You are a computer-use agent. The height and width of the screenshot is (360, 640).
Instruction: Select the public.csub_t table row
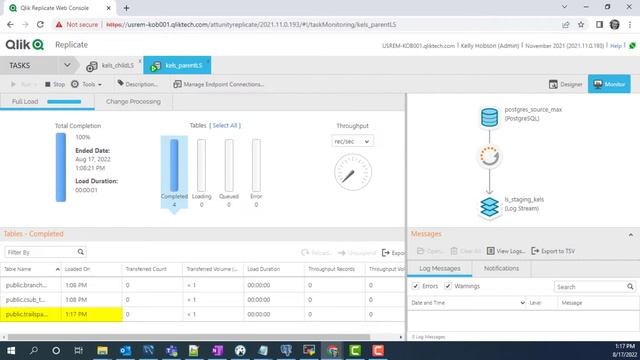[x=202, y=300]
